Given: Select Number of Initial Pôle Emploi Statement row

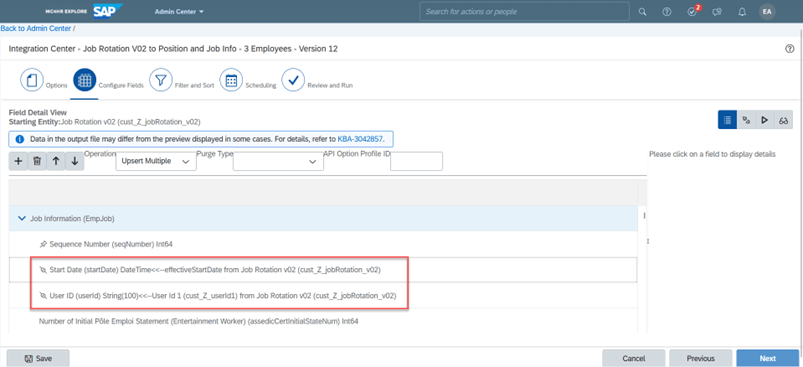Looking at the screenshot, I should click(323, 321).
